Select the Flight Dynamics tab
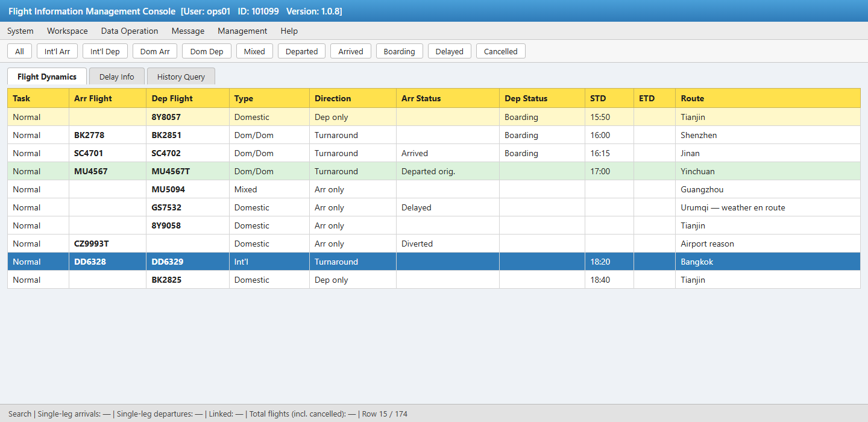Image resolution: width=868 pixels, height=422 pixels. [47, 77]
